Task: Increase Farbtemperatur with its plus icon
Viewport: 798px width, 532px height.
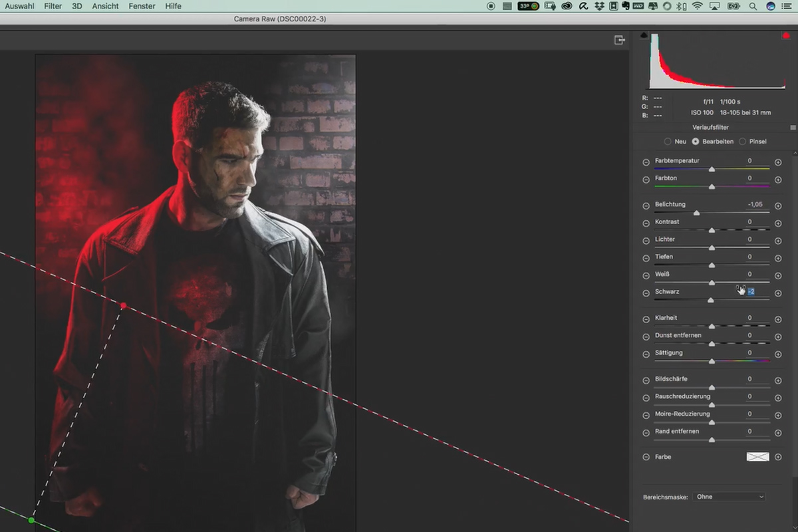Action: [778, 162]
